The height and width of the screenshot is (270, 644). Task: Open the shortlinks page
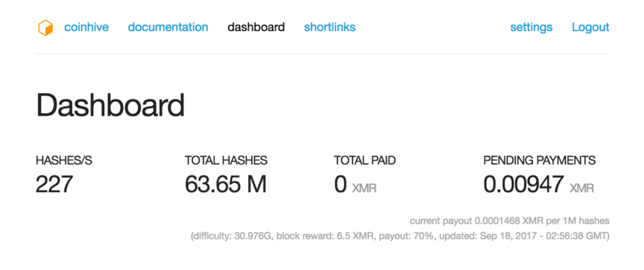(x=330, y=28)
